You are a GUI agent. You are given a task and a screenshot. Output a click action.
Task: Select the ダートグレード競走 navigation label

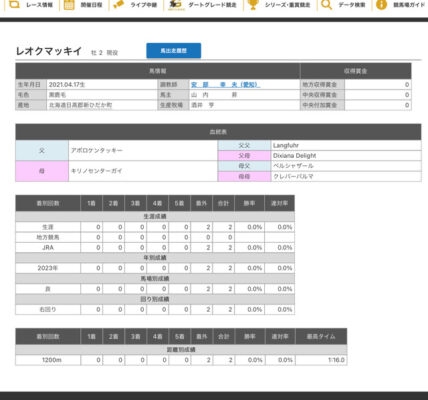[x=212, y=5]
